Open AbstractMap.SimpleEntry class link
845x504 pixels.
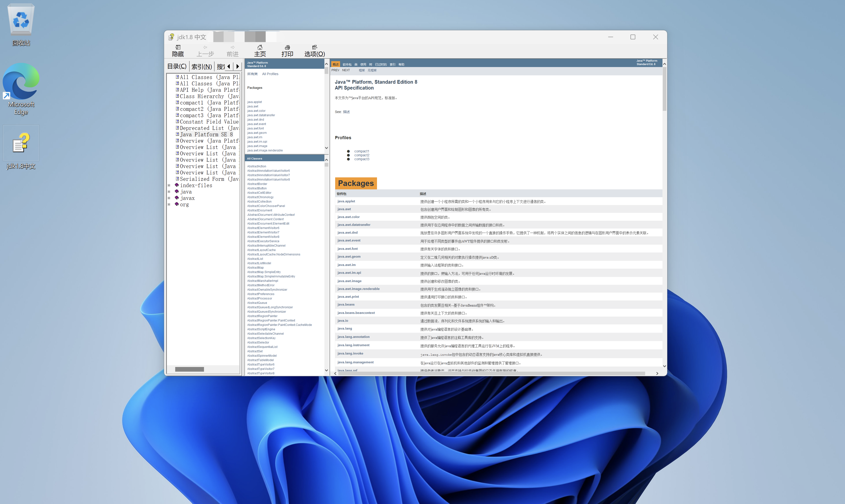coord(264,272)
